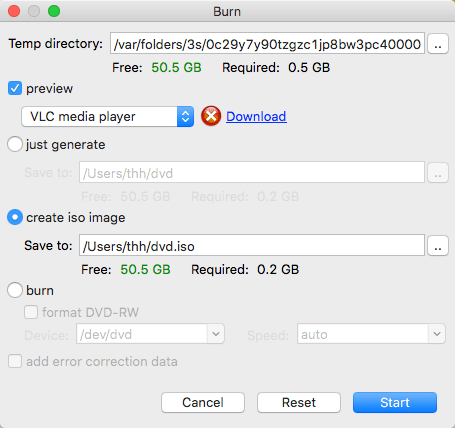This screenshot has width=455, height=428.
Task: Click the green zoom window button
Action: [x=54, y=11]
